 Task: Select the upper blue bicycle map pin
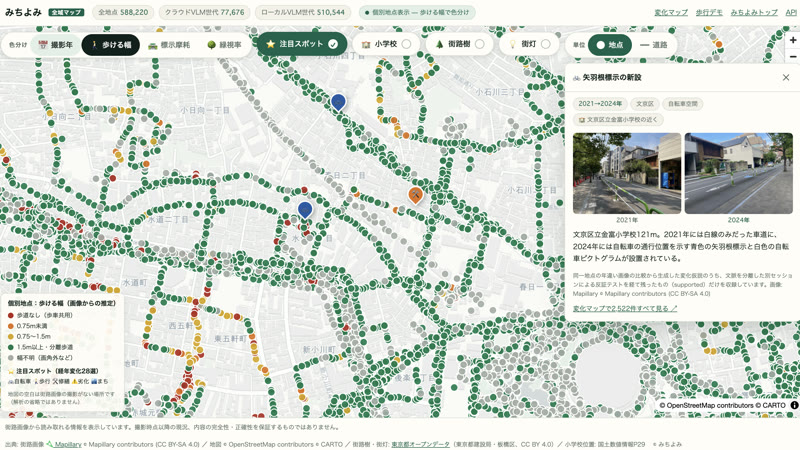click(x=338, y=102)
